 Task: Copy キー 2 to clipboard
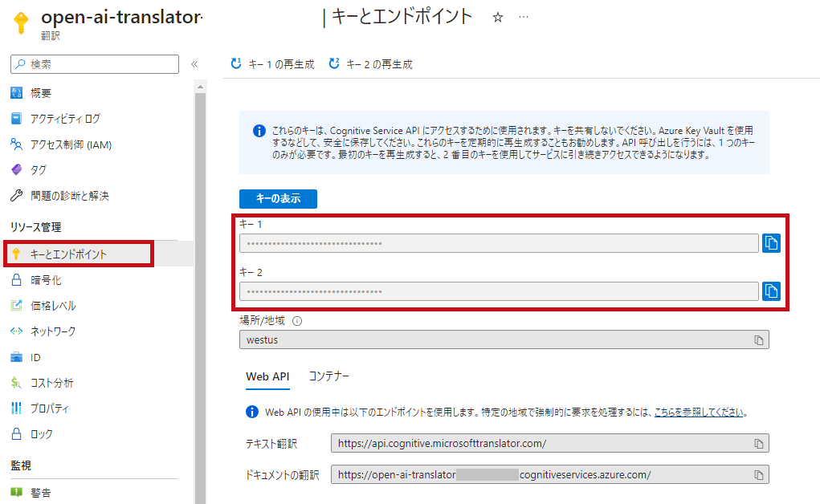(x=771, y=291)
